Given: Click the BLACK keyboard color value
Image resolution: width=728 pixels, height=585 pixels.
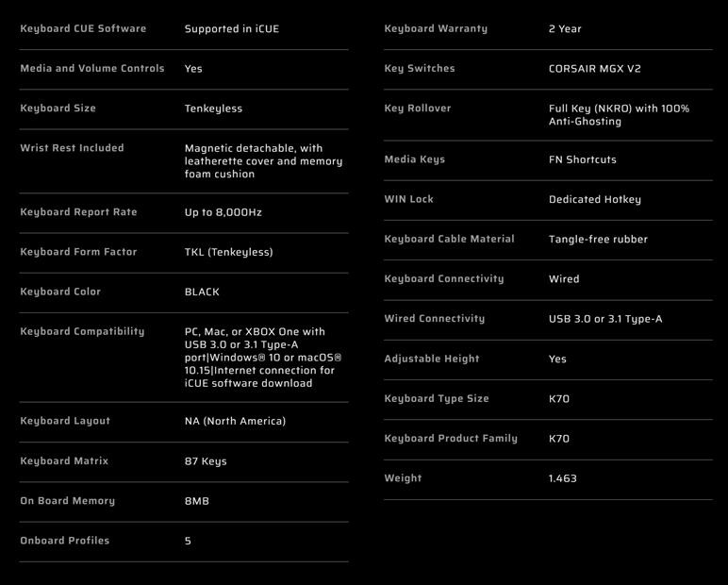Looking at the screenshot, I should pyautogui.click(x=202, y=292).
